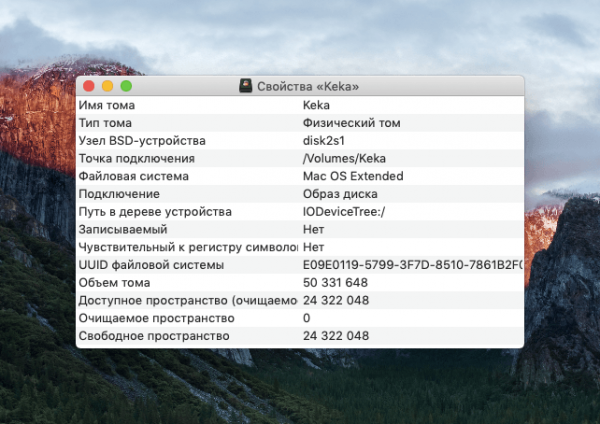Select the volume name value Keka
The height and width of the screenshot is (424, 600).
point(316,105)
